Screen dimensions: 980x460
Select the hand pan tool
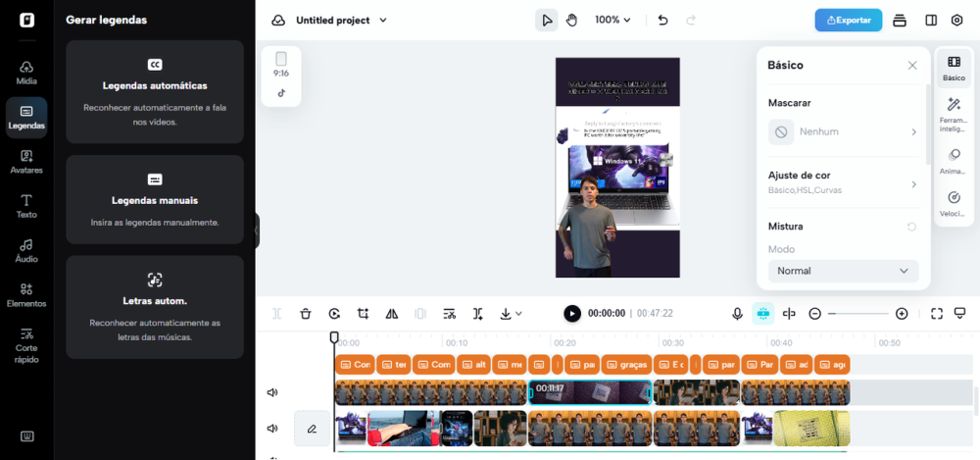pyautogui.click(x=572, y=20)
